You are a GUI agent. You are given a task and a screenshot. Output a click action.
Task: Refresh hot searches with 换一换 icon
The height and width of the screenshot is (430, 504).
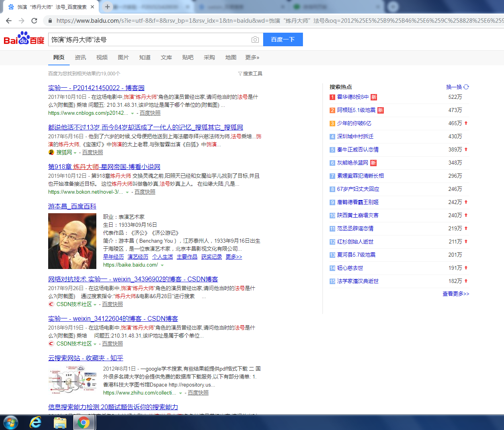466,87
